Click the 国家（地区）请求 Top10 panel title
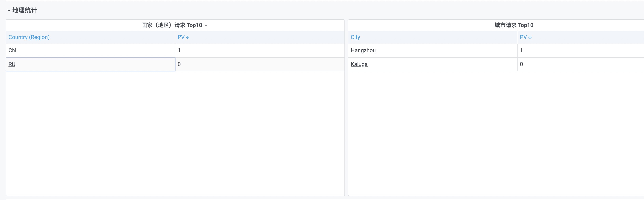The width and height of the screenshot is (644, 200). click(172, 25)
